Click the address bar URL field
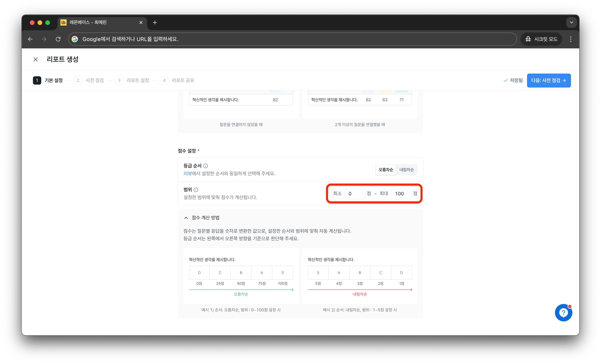The height and width of the screenshot is (364, 601). tap(292, 39)
